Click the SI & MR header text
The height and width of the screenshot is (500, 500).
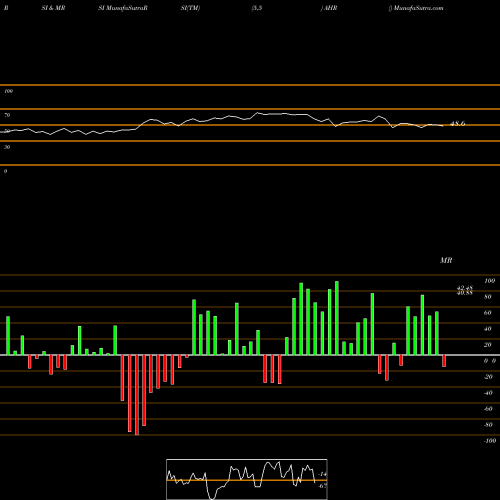[53, 8]
